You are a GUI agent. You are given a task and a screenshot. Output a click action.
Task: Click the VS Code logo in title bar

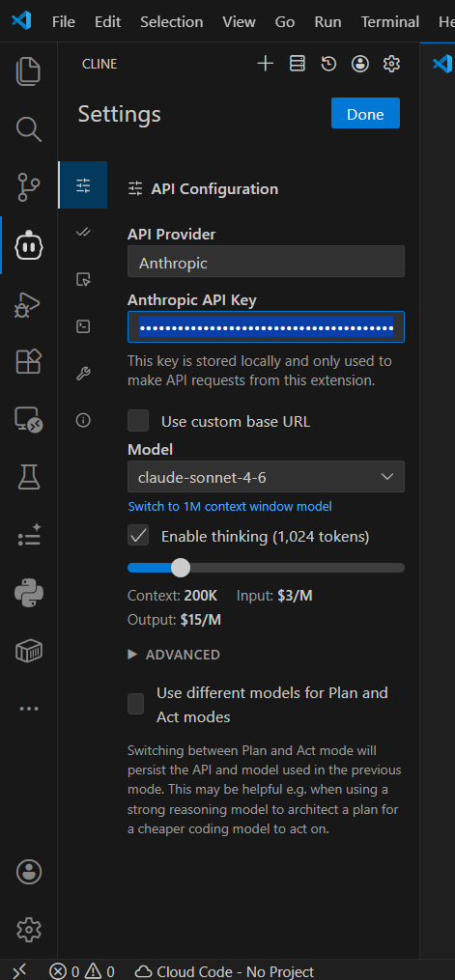(x=21, y=21)
